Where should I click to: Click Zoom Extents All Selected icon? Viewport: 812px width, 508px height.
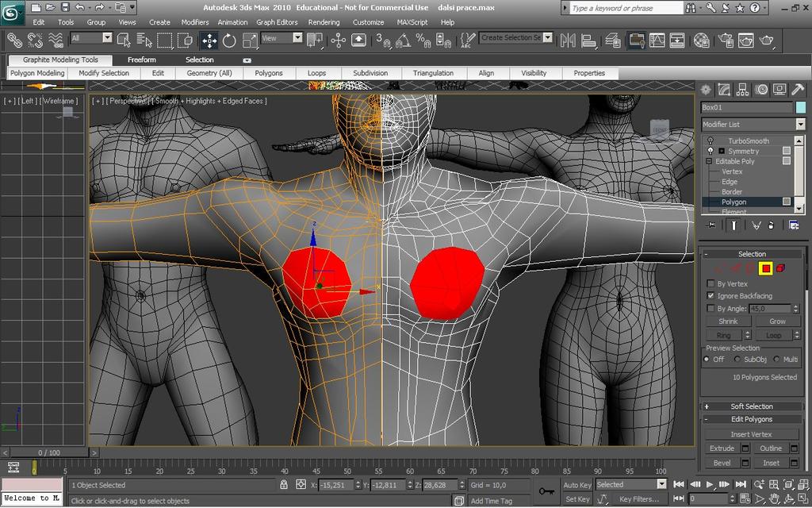(x=802, y=485)
